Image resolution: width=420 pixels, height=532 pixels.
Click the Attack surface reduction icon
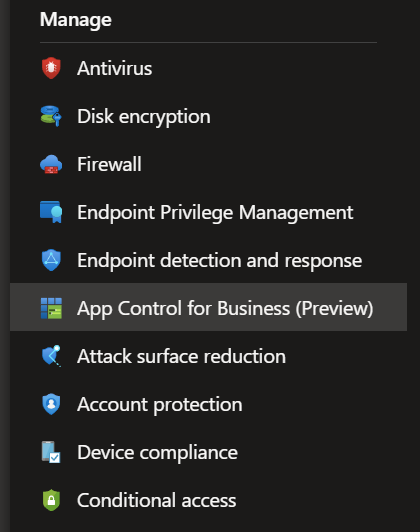tap(51, 356)
